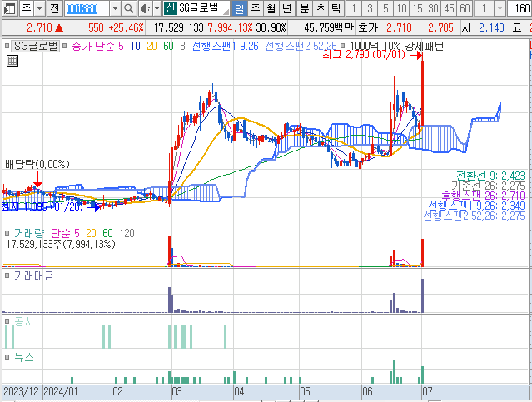Screen dimensions: 532x402
Task: Click the 2024/01 date on the time axis
Action: [61, 391]
